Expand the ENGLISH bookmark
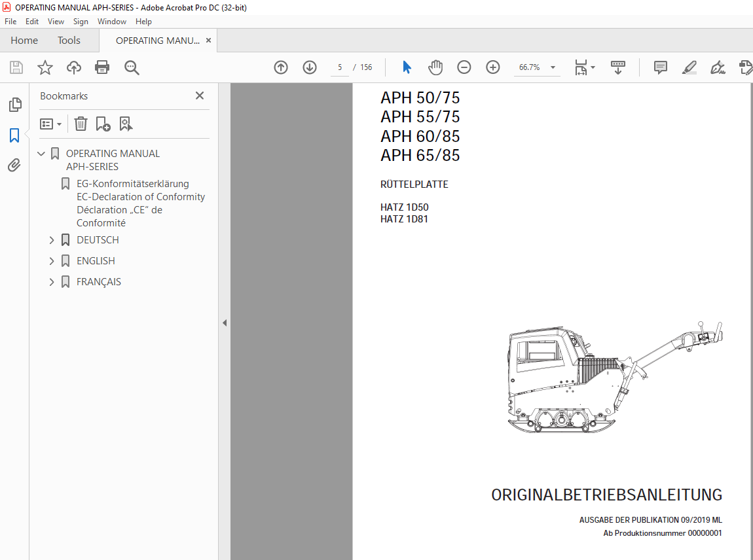The width and height of the screenshot is (753, 560). (x=52, y=261)
